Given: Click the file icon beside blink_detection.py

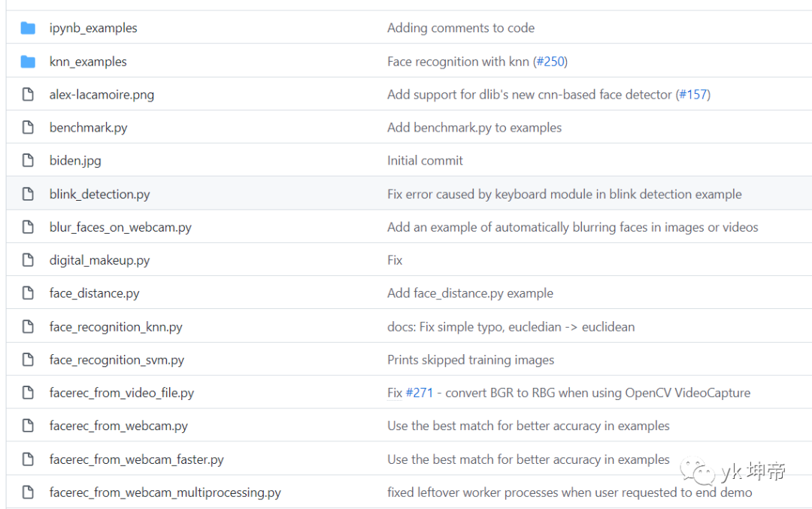Looking at the screenshot, I should click(x=28, y=194).
